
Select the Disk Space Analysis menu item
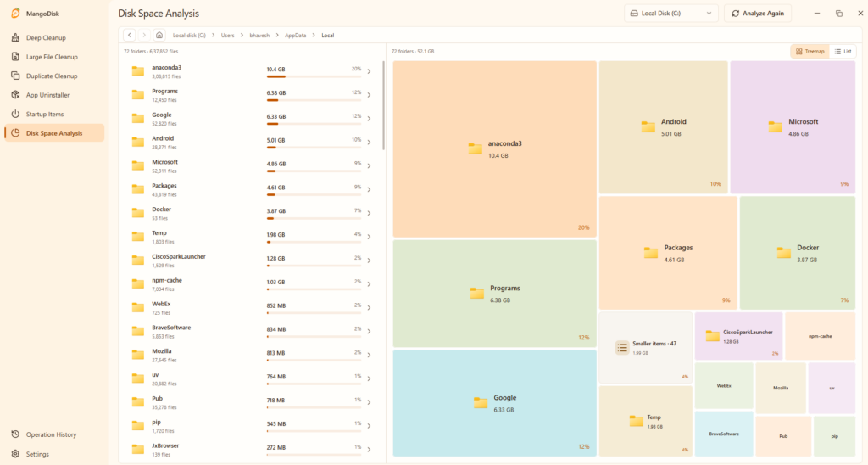coord(53,133)
